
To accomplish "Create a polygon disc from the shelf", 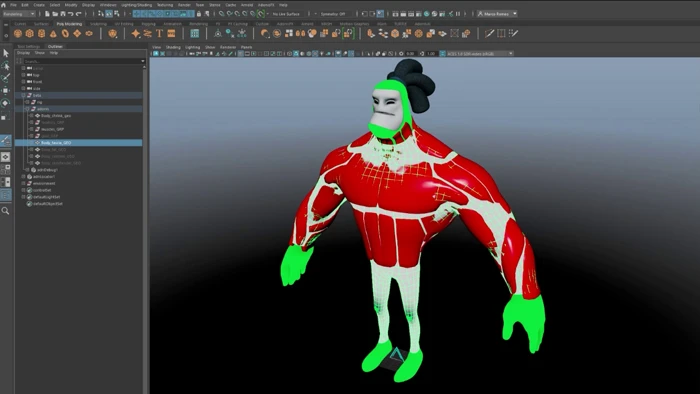I will 89,33.
